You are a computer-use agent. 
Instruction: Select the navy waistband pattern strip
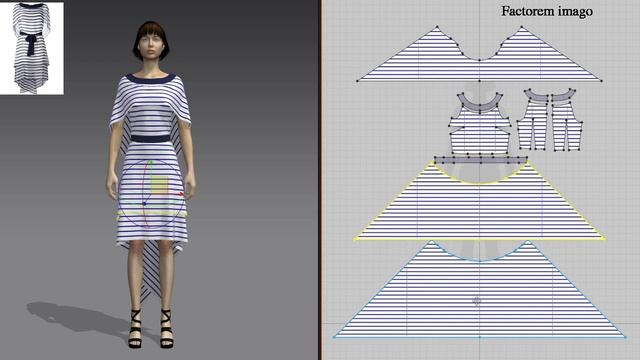(x=480, y=160)
